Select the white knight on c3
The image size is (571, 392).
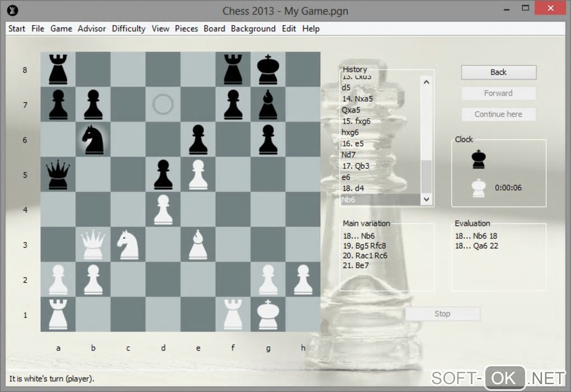[128, 245]
